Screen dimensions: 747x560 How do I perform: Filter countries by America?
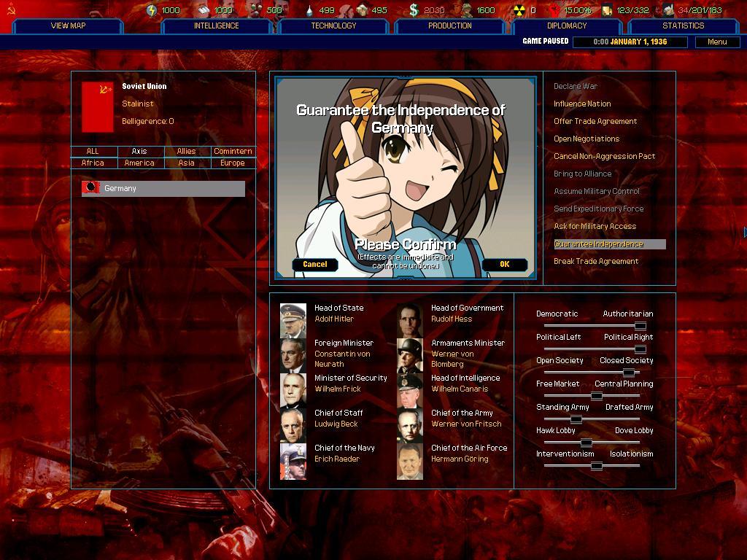click(x=139, y=163)
